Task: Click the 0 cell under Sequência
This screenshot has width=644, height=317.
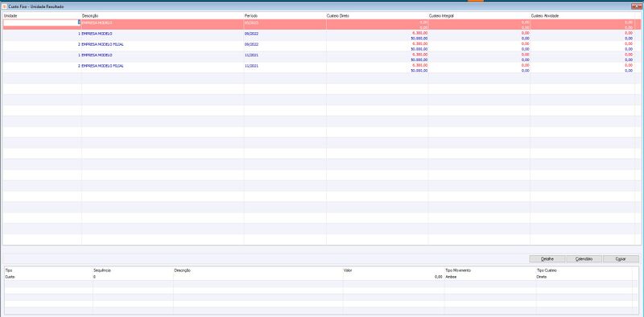Action: pyautogui.click(x=94, y=277)
